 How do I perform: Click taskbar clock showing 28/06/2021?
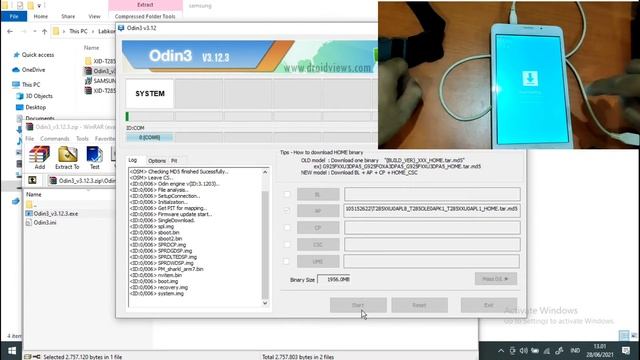[600, 351]
